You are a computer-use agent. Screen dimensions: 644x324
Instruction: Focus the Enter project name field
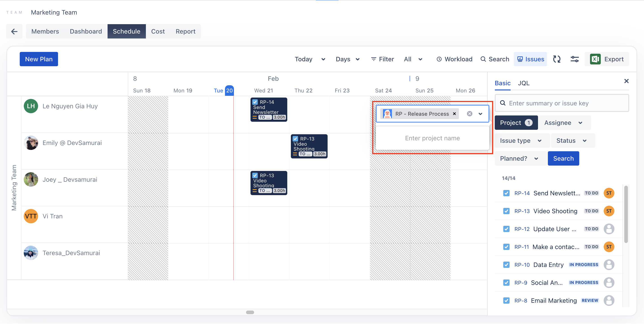[x=432, y=138]
